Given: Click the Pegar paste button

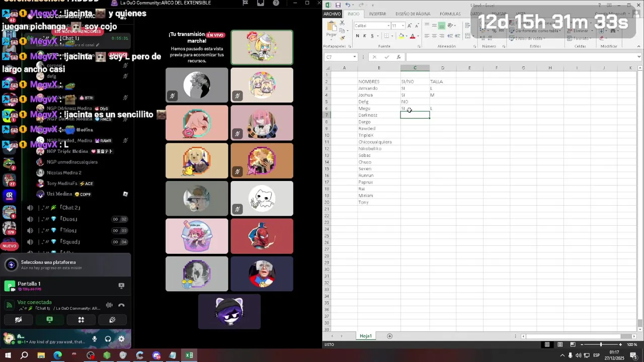Looking at the screenshot, I should pos(332,30).
